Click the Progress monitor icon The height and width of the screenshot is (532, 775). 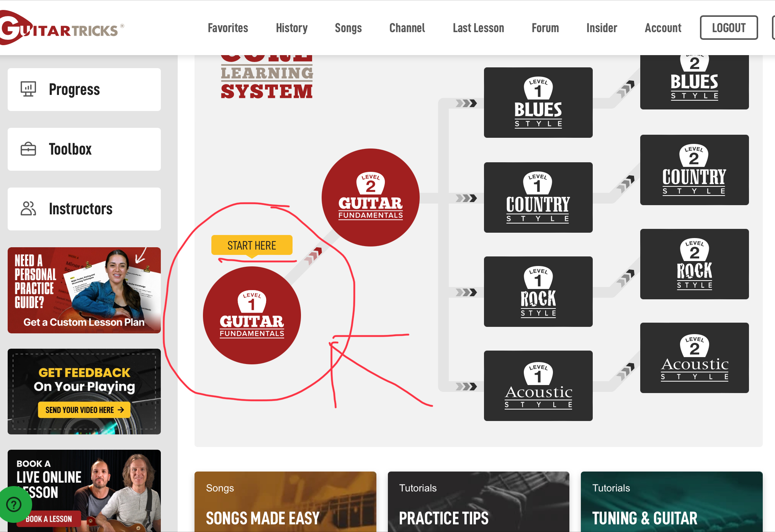[x=28, y=89]
